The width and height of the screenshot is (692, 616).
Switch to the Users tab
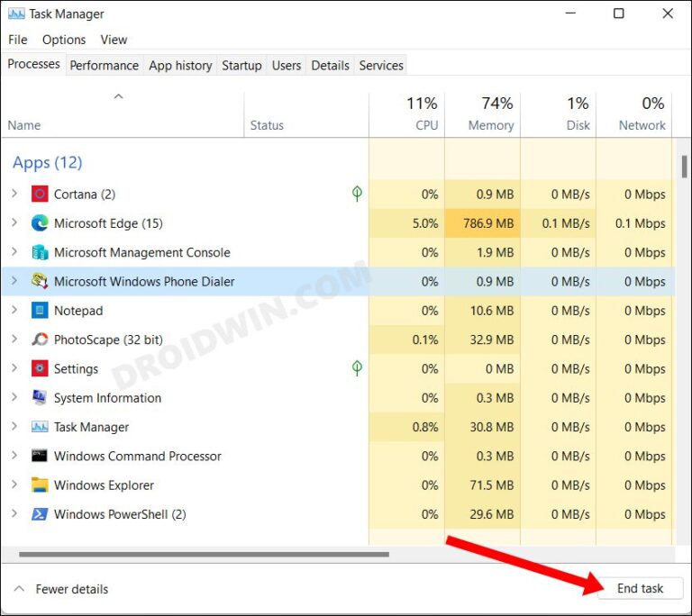pos(287,66)
